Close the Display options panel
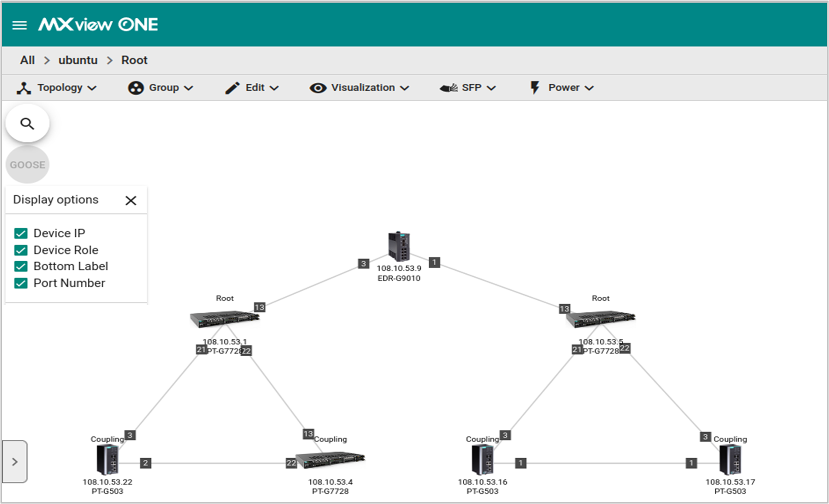Screen dimensions: 829x504 click(131, 201)
